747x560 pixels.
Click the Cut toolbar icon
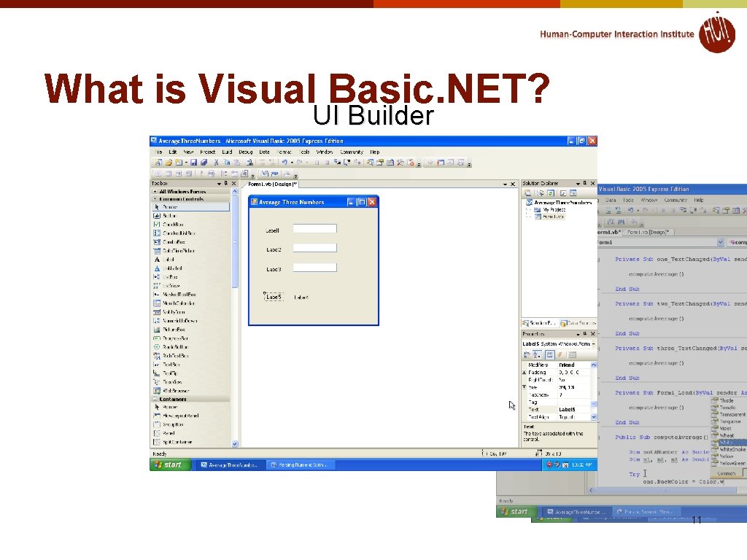(x=216, y=163)
